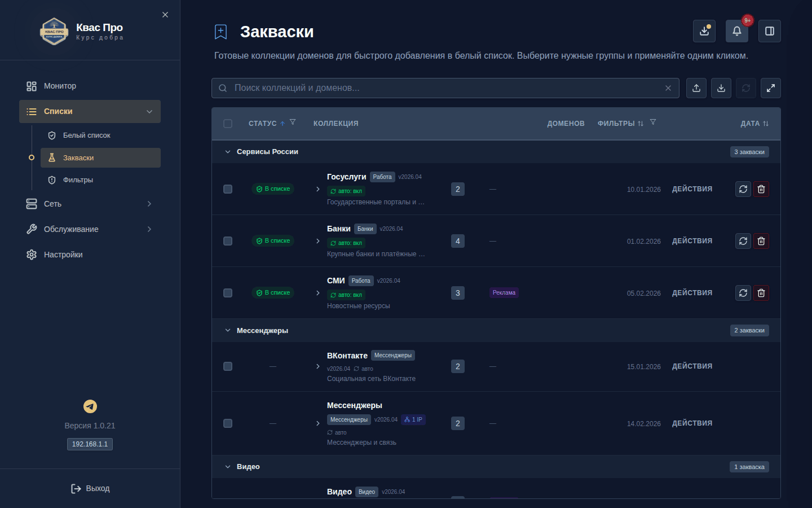
Task: Expand the Госуслуги row details chevron
Action: pyautogui.click(x=318, y=189)
